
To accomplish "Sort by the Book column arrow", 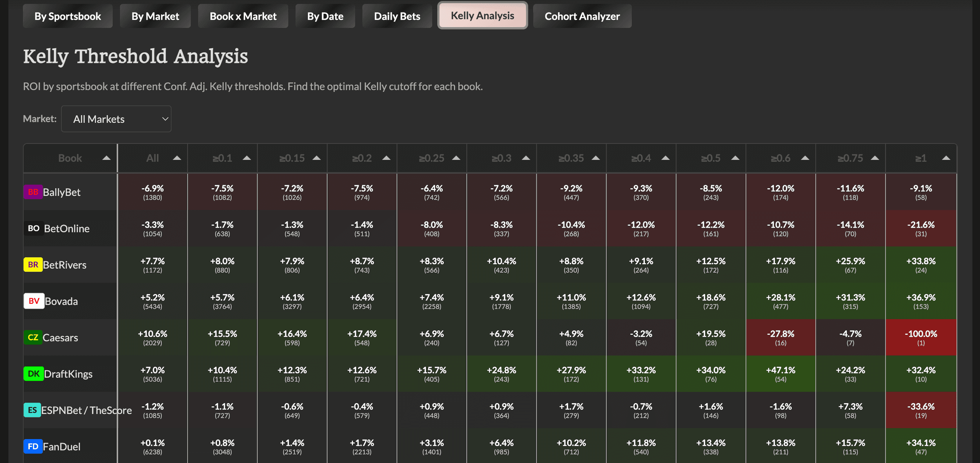I will (106, 158).
